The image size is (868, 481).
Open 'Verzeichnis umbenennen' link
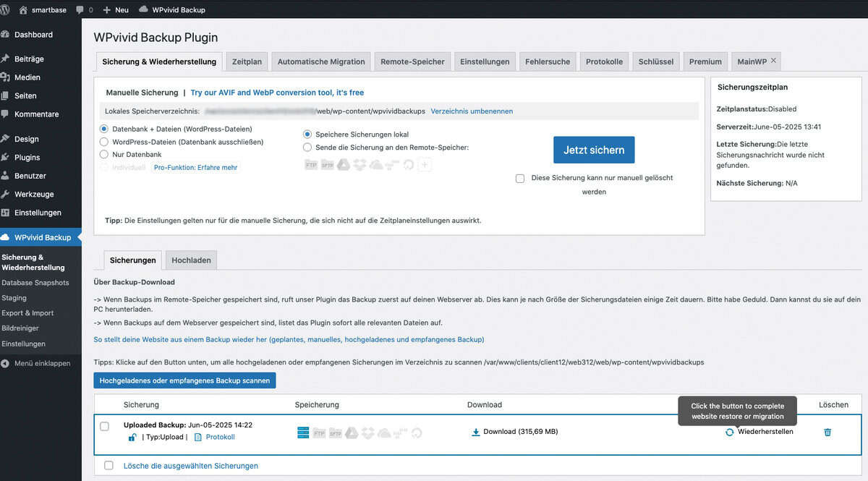(x=472, y=111)
